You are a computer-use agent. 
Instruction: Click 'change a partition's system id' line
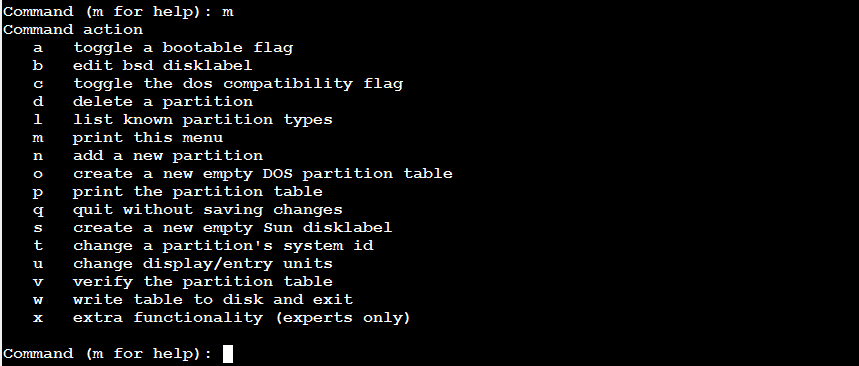[223, 245]
